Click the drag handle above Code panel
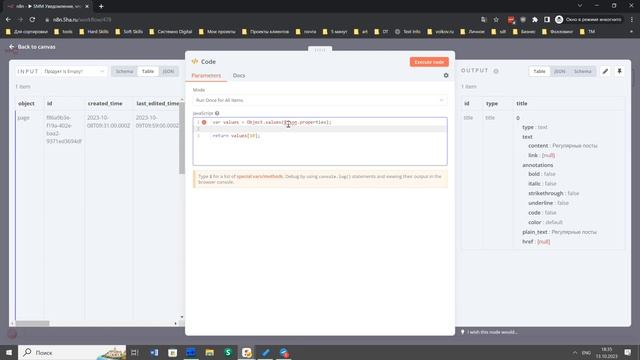The height and width of the screenshot is (360, 640). click(320, 49)
